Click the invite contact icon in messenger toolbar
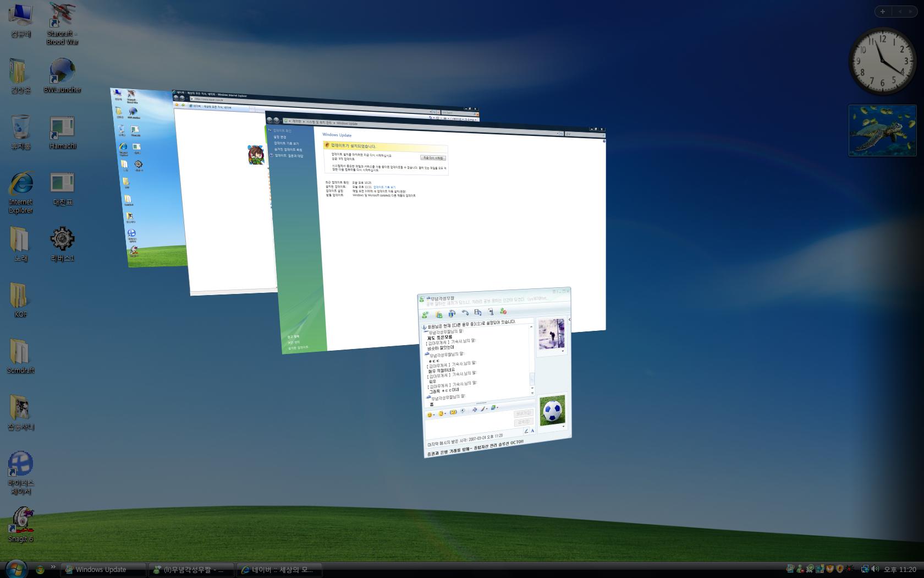Image resolution: width=924 pixels, height=578 pixels. tap(425, 315)
